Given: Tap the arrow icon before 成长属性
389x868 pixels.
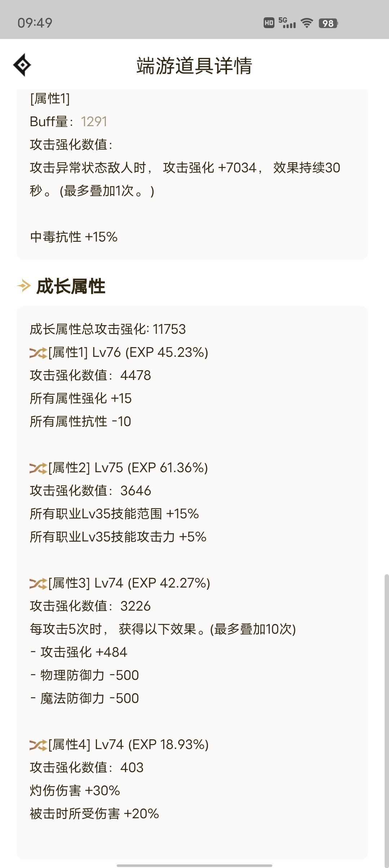Looking at the screenshot, I should [x=24, y=286].
